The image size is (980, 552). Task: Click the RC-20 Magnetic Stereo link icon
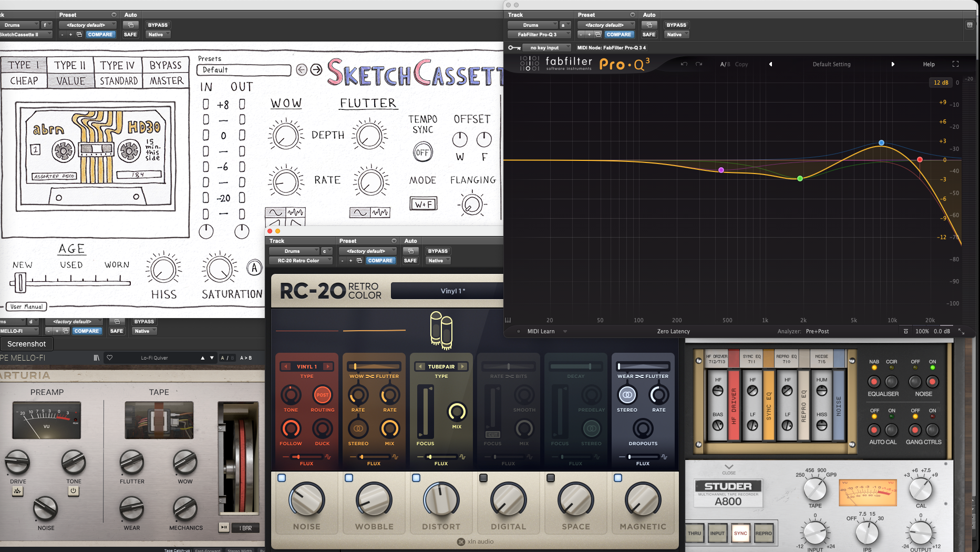[x=627, y=395]
